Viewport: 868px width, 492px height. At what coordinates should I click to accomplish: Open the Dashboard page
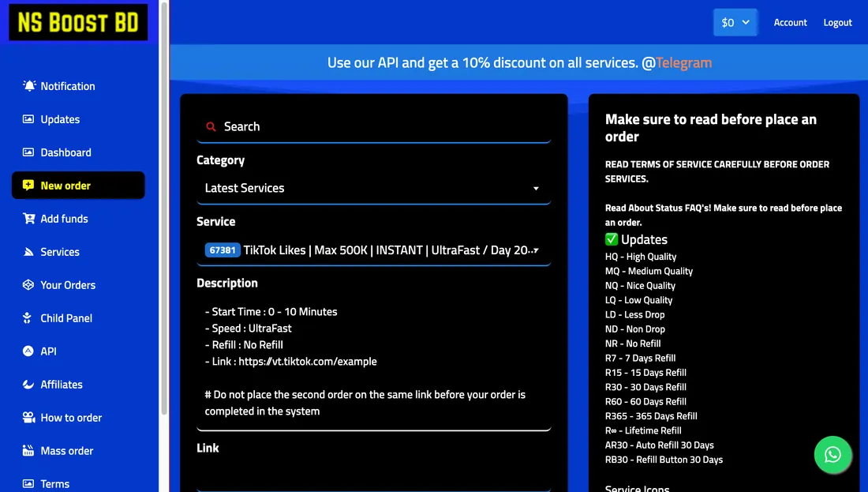click(x=65, y=152)
